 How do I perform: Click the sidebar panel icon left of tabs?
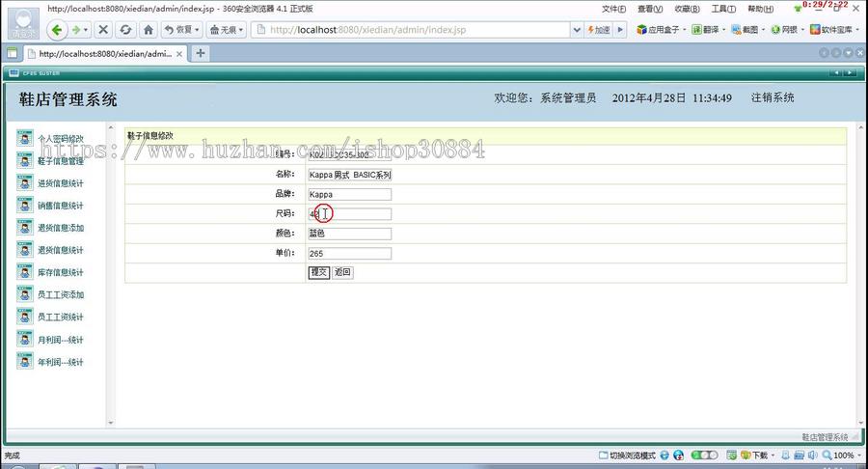12,54
